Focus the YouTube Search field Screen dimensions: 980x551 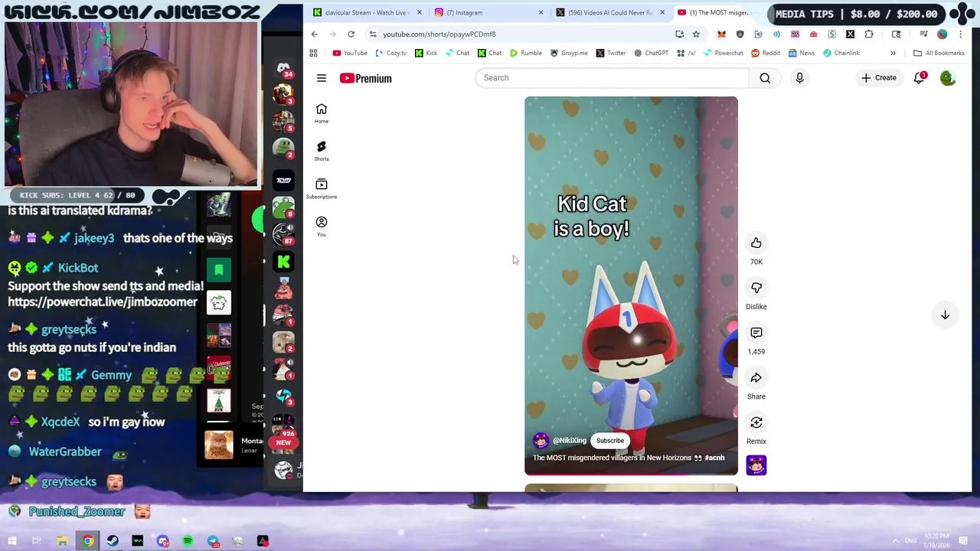coord(612,77)
